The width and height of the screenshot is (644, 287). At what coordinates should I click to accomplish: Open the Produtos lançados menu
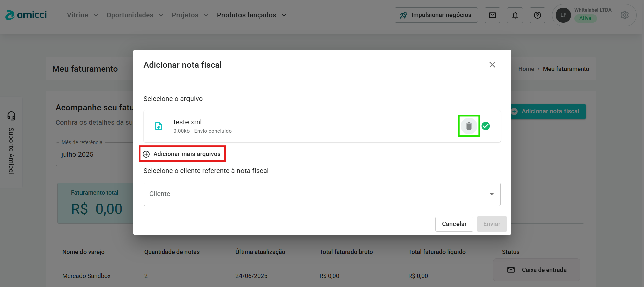pos(251,15)
